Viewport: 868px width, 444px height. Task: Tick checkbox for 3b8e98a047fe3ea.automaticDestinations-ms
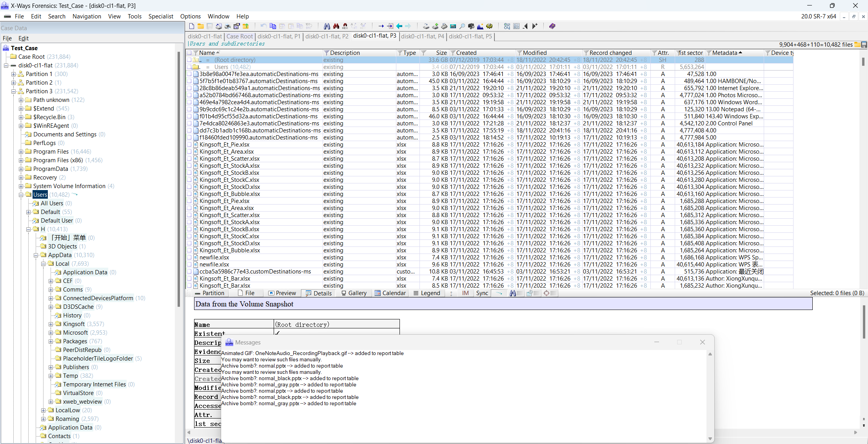coord(189,74)
